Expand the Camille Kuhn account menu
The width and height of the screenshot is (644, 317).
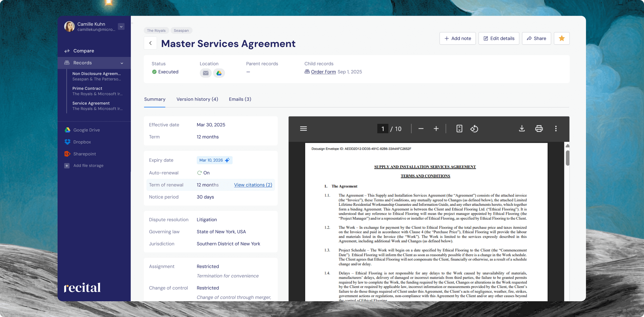pos(121,26)
